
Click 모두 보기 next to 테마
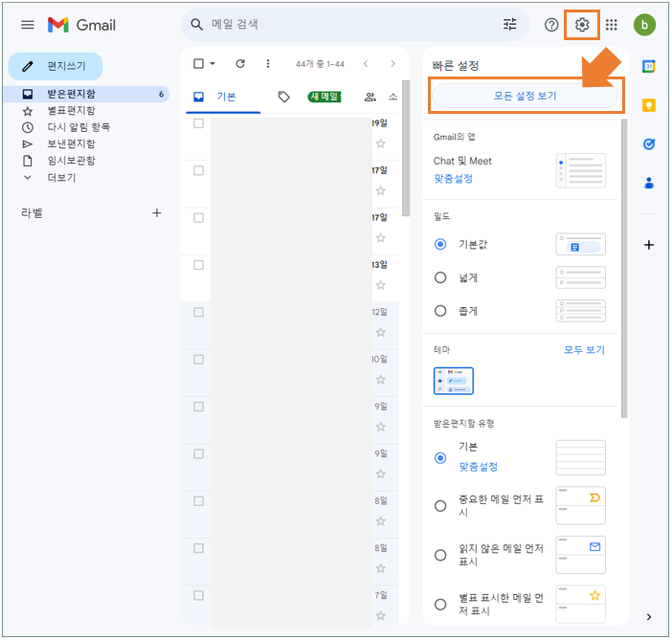click(584, 349)
